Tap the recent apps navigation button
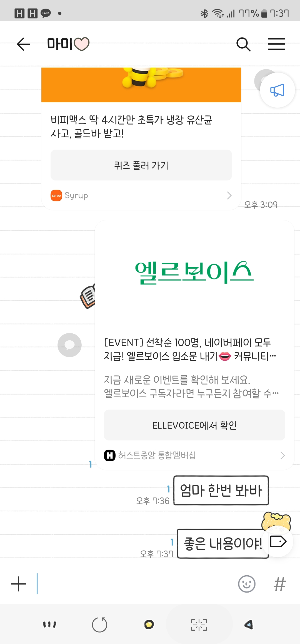The width and height of the screenshot is (300, 644). click(50, 625)
